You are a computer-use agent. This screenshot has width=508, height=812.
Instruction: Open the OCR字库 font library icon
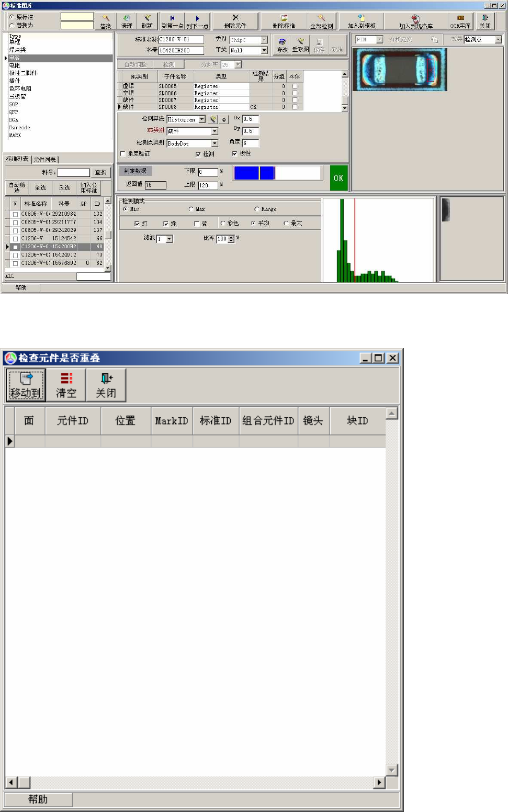460,21
